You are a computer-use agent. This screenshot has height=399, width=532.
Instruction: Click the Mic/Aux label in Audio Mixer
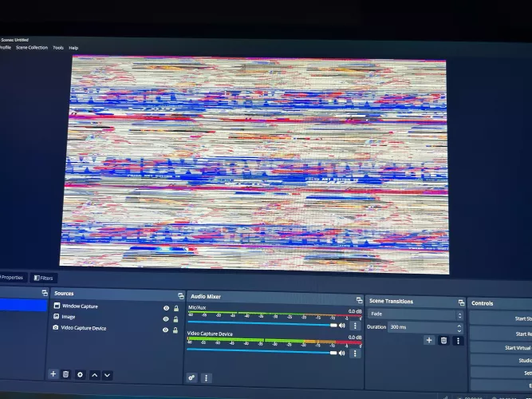pos(197,307)
